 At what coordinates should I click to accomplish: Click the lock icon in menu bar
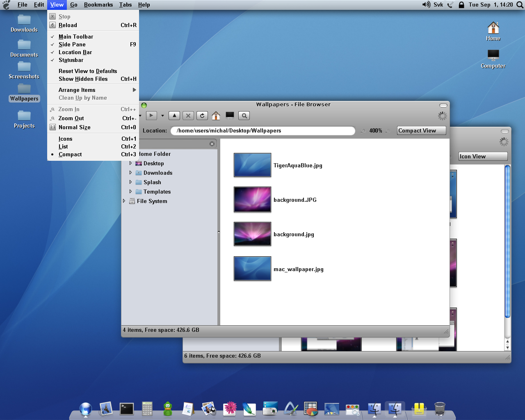point(461,5)
